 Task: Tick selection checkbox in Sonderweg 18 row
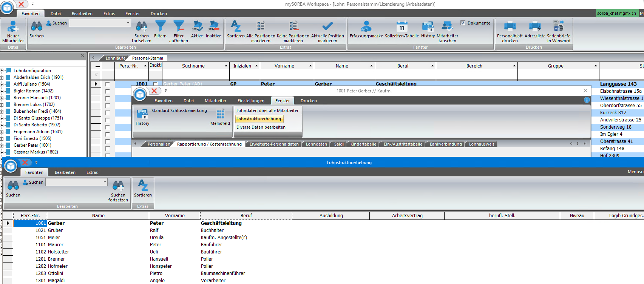point(108,127)
